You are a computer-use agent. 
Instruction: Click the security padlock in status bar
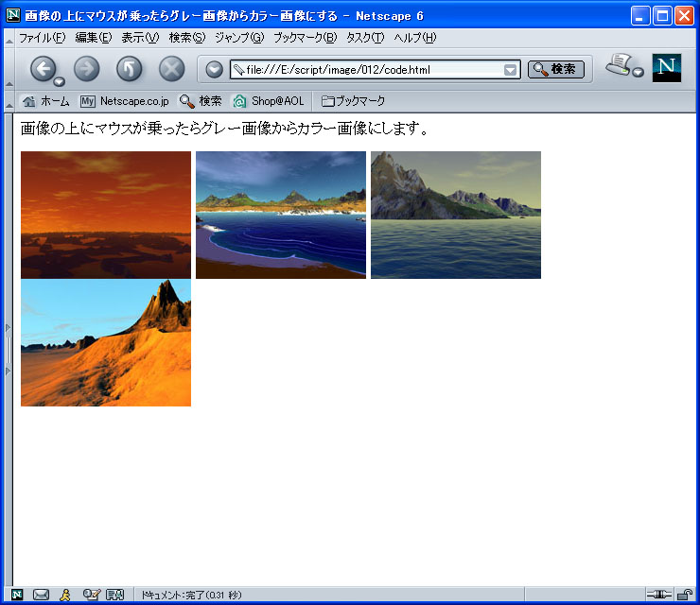point(684,595)
